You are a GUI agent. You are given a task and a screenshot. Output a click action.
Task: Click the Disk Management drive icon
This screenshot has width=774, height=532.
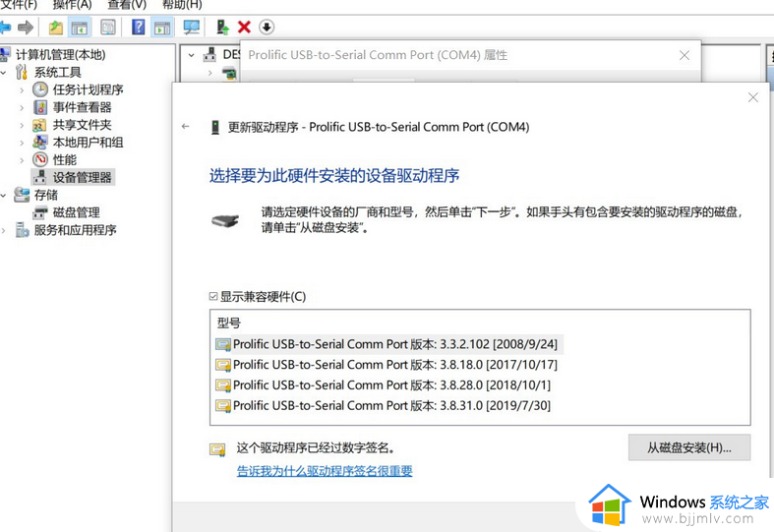tap(40, 212)
